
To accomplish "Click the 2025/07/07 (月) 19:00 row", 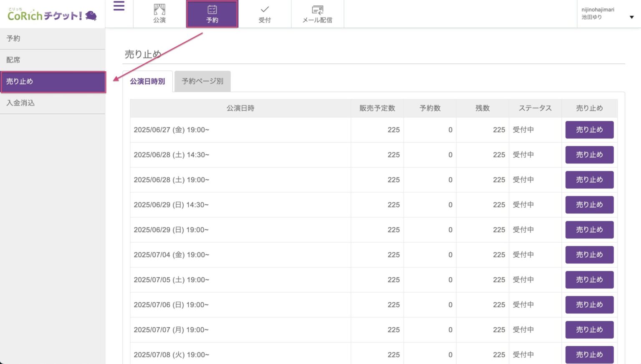I will pyautogui.click(x=240, y=330).
